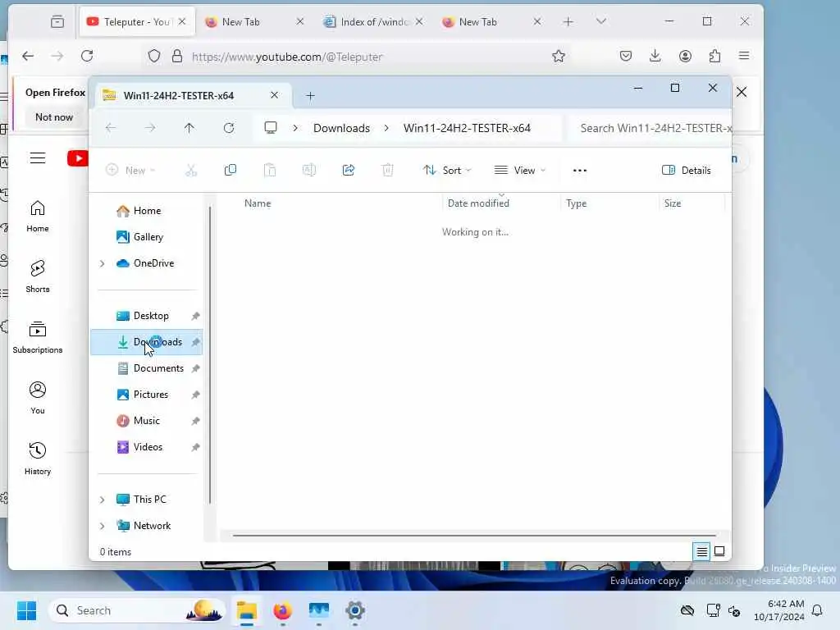This screenshot has width=840, height=630.
Task: Open Firefox downloads panel
Action: coord(655,57)
